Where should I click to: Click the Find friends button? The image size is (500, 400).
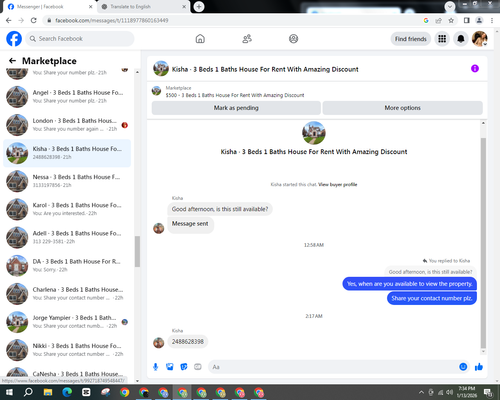tap(411, 39)
